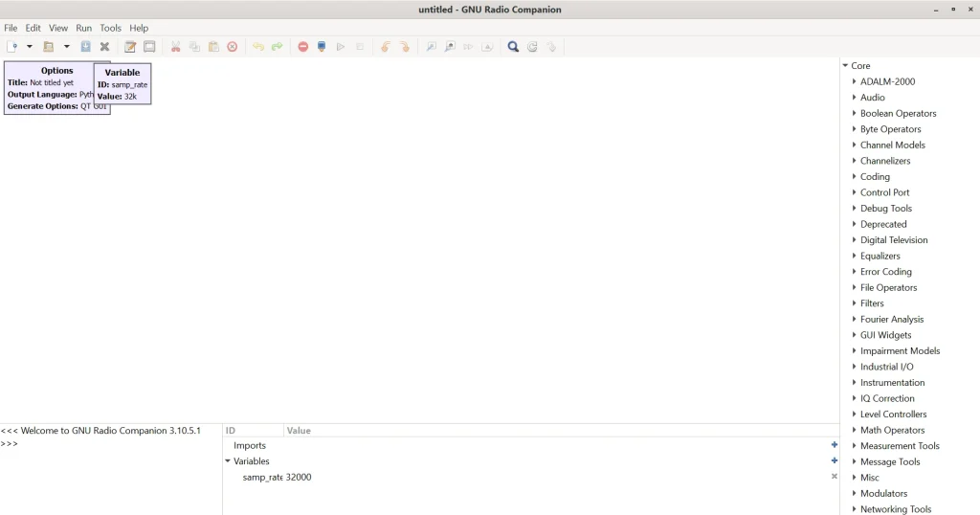Select the Fourier Analysis label
Screen dimensions: 980x515
pos(892,320)
